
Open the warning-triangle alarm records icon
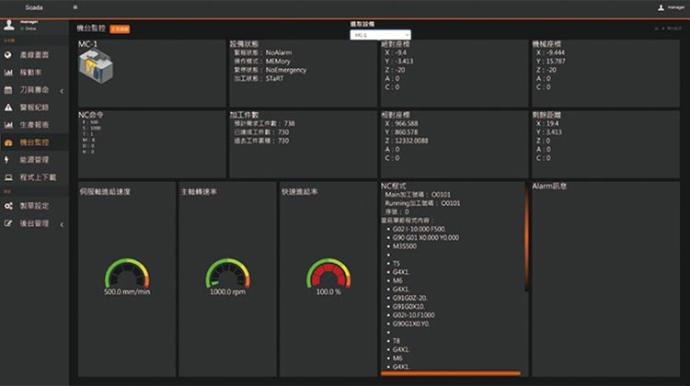click(x=8, y=107)
